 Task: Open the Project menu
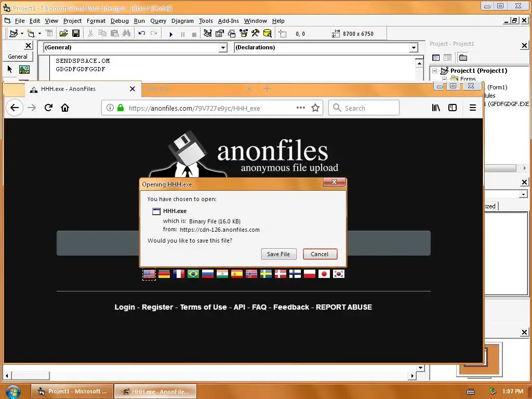click(72, 21)
